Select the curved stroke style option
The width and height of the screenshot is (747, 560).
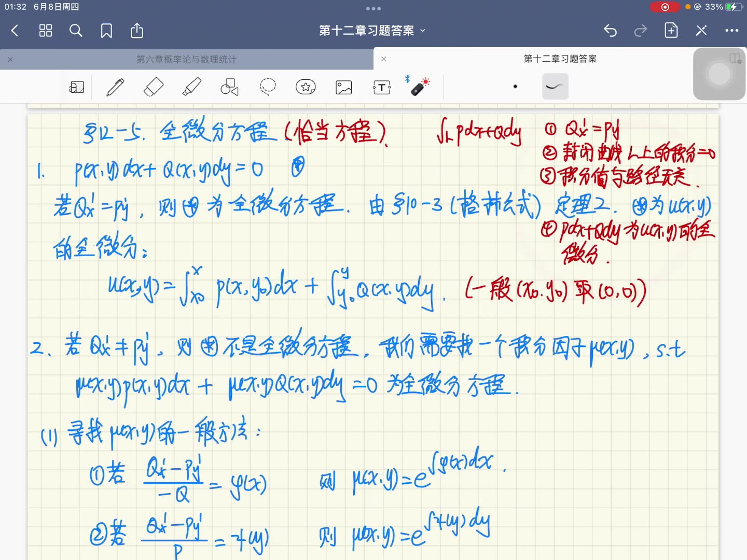tap(555, 87)
